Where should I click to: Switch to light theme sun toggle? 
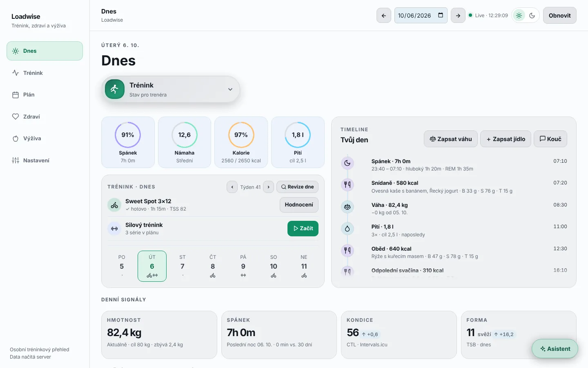click(519, 16)
